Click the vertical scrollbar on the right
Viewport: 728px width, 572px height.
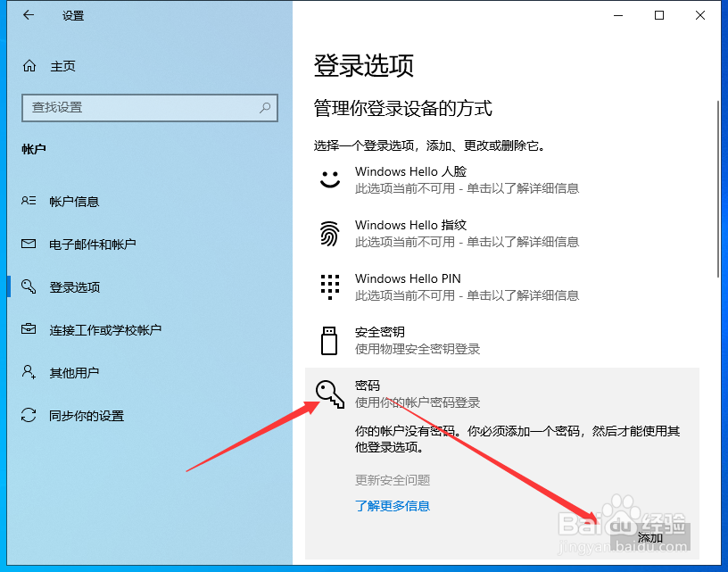pos(718,189)
